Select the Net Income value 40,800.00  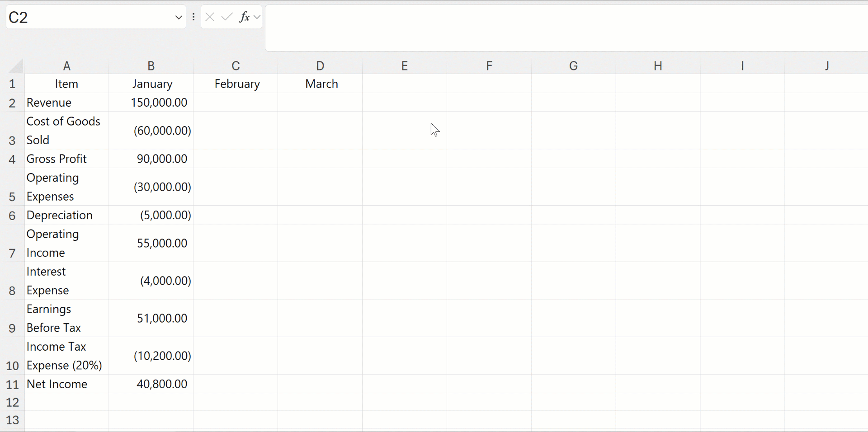pyautogui.click(x=151, y=384)
